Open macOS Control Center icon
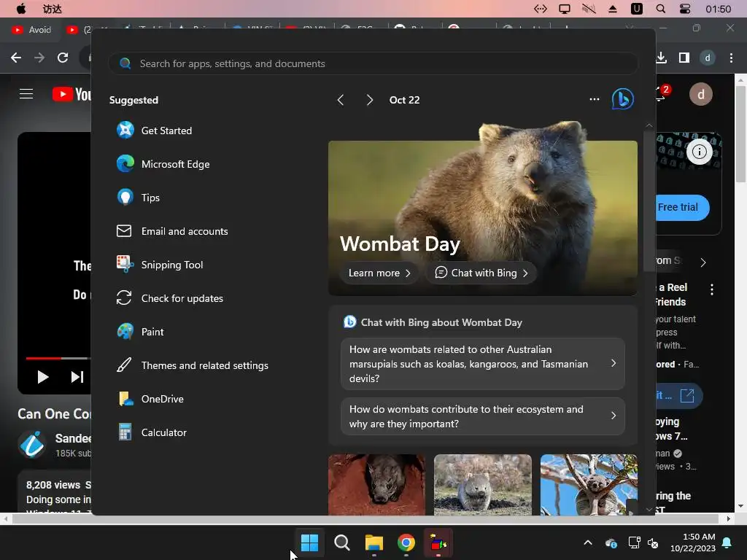Screen dimensions: 747x560 click(x=684, y=9)
